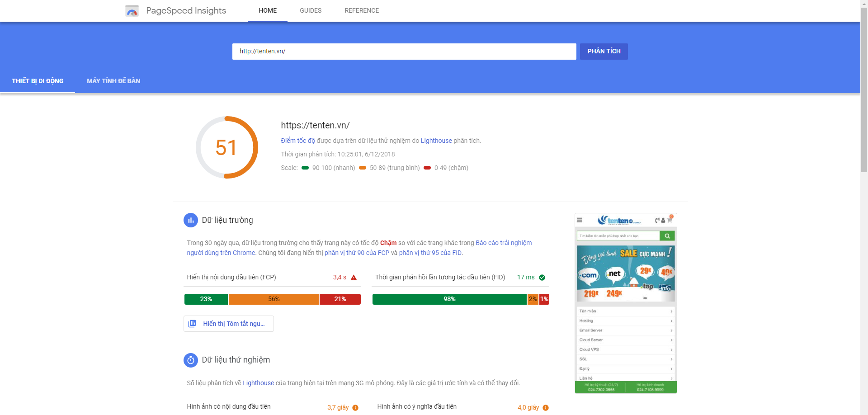Click Hình ảnh có ý nghĩa đầu tiên label
Viewport: 868px width, 415px height.
tap(417, 406)
